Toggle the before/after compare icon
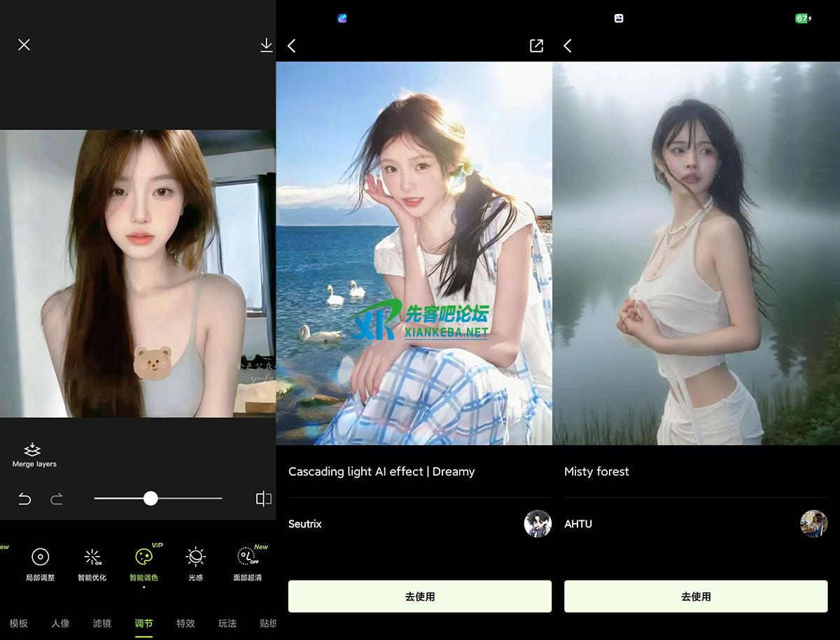Screen dimensions: 840x640 (263, 499)
